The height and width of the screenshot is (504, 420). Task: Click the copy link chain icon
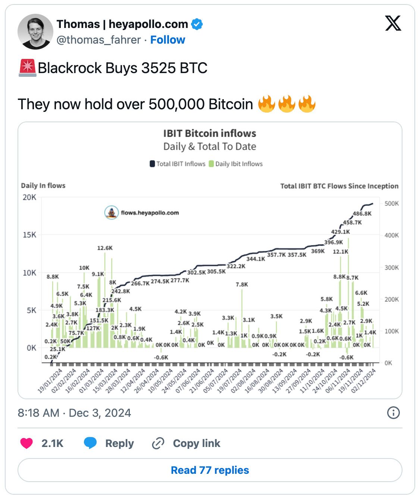click(x=158, y=443)
